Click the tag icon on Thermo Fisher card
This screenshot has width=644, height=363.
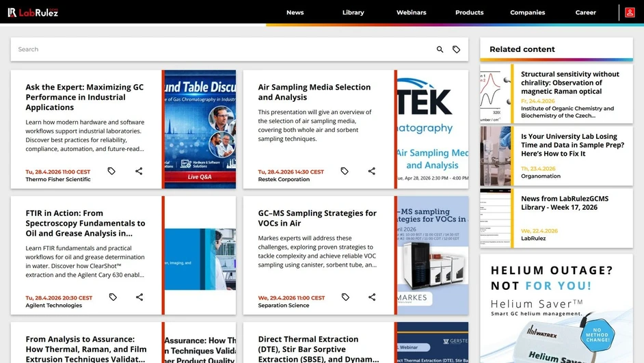(x=111, y=171)
